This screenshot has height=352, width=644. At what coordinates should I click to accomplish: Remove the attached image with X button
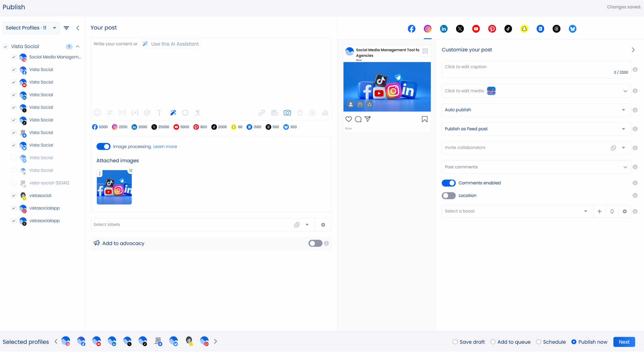131,170
